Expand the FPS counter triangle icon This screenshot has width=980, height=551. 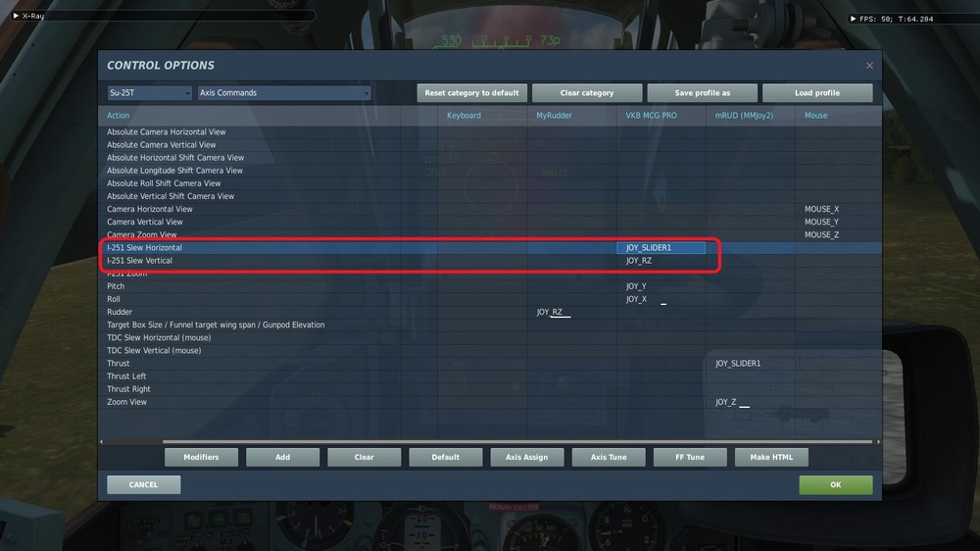point(854,19)
